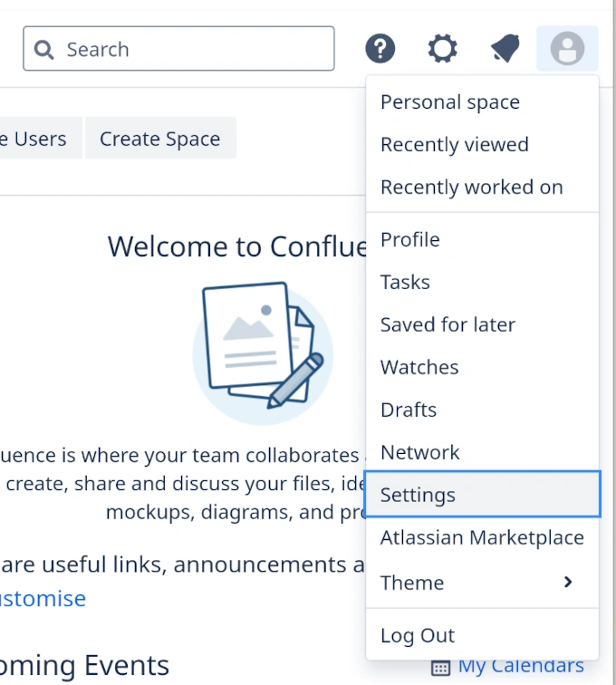Click the help question mark icon
The image size is (616, 685).
(x=380, y=49)
